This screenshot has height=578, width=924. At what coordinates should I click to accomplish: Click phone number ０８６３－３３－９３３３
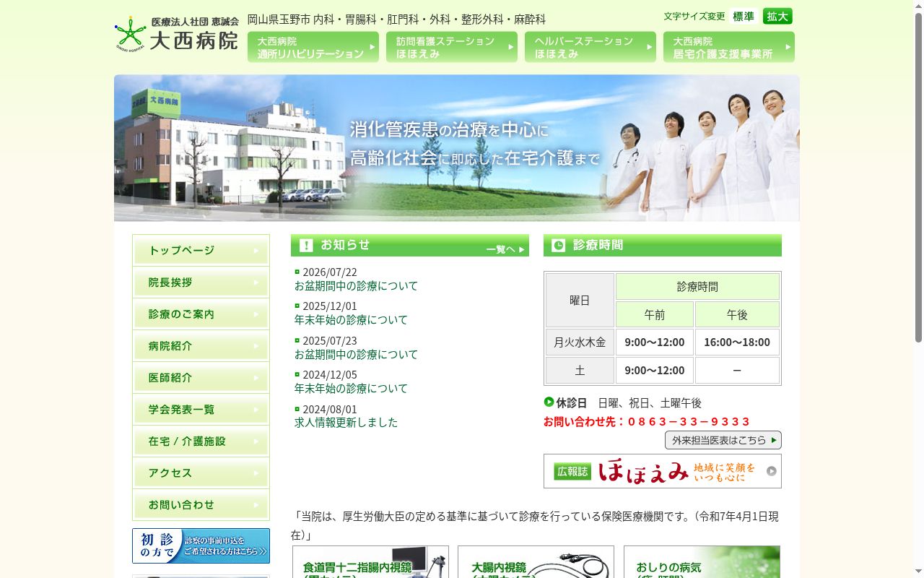click(689, 422)
